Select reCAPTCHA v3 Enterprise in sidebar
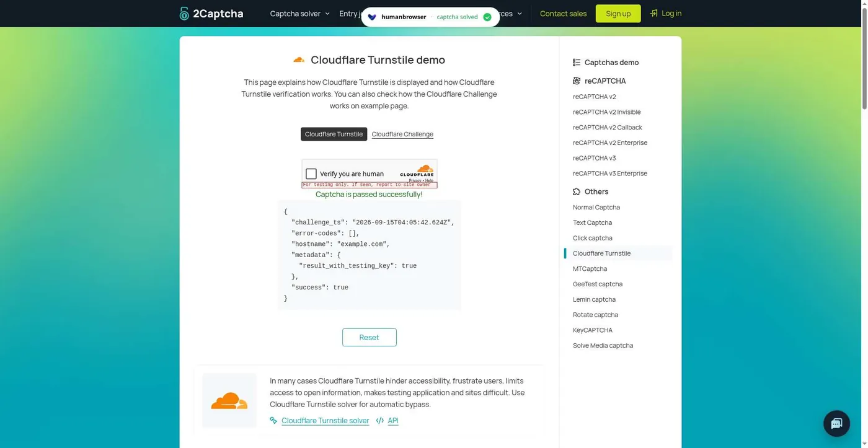Screen dimensions: 868x448 [x=609, y=173]
